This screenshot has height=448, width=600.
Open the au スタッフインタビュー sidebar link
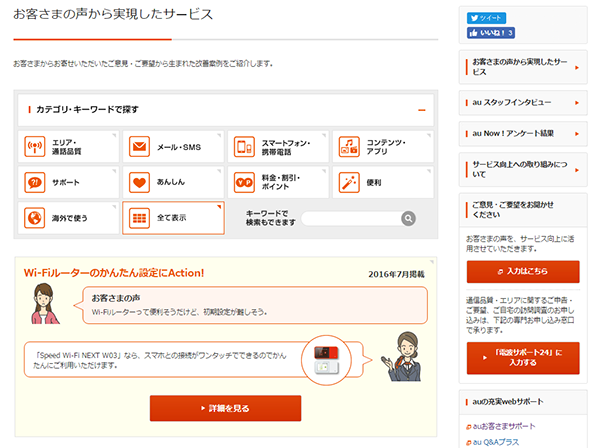511,103
